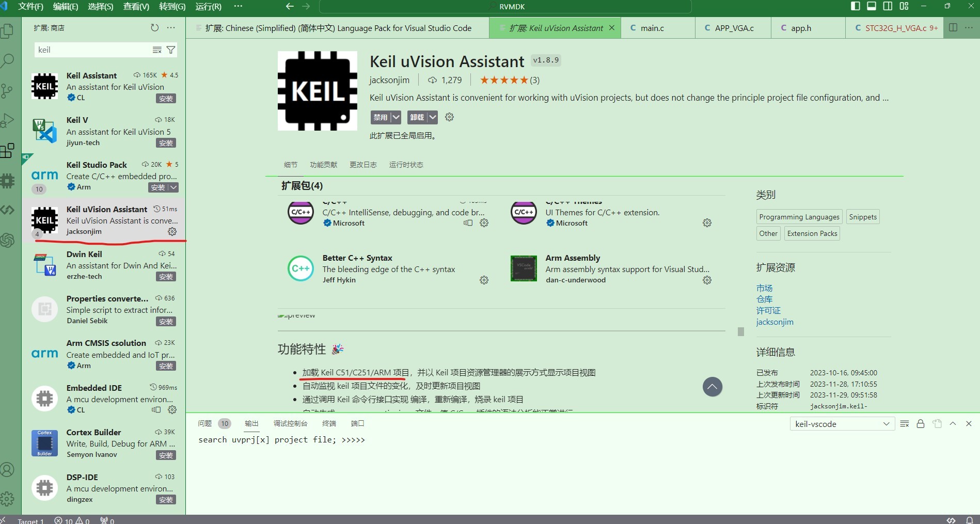The width and height of the screenshot is (980, 524).
Task: Clear extension search results icon
Action: click(x=157, y=50)
